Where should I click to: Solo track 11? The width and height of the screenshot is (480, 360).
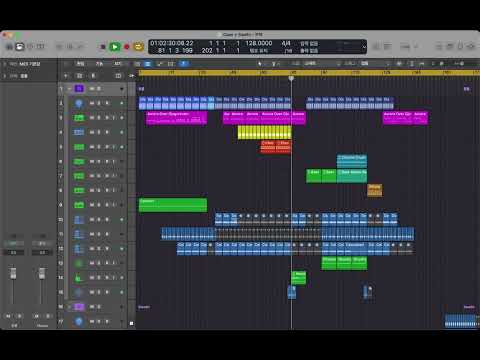click(99, 234)
